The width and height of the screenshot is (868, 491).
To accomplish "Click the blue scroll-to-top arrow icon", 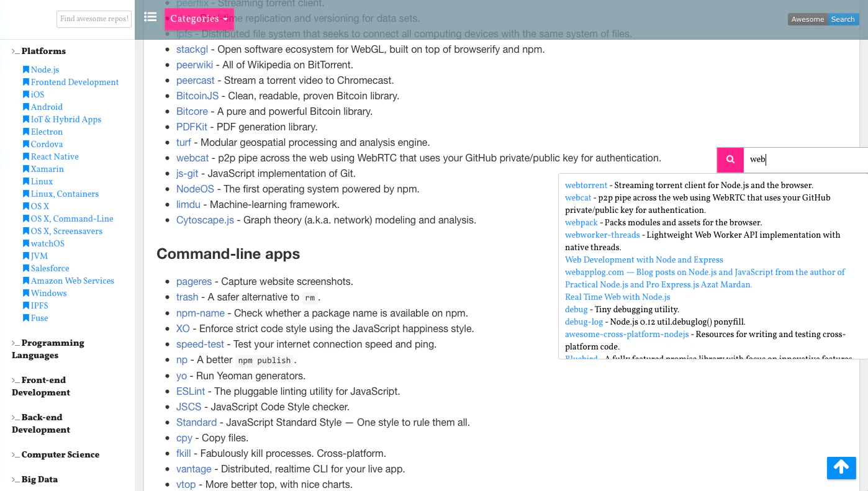I will 841,467.
